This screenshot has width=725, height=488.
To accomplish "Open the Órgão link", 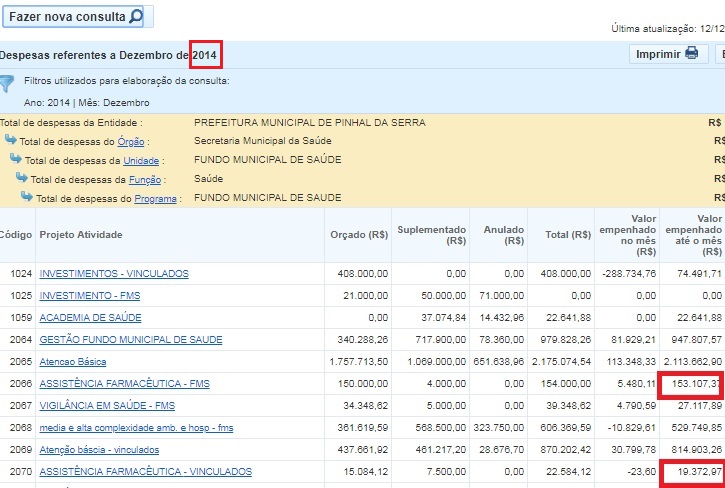I will (x=132, y=142).
